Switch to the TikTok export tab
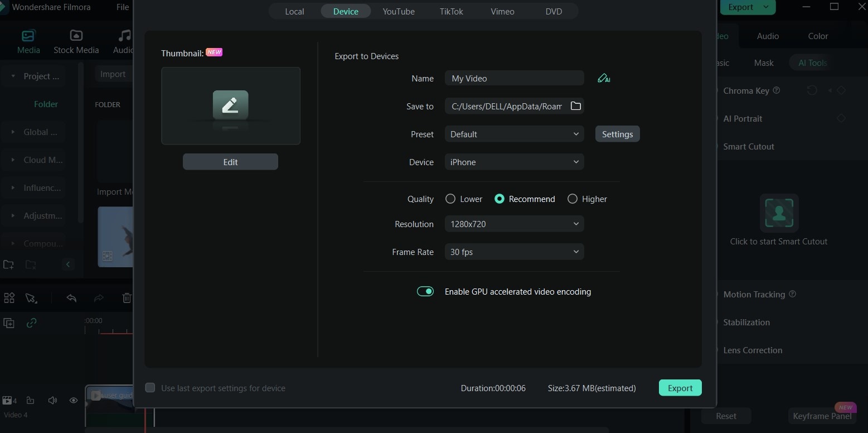The image size is (868, 433). (x=451, y=11)
